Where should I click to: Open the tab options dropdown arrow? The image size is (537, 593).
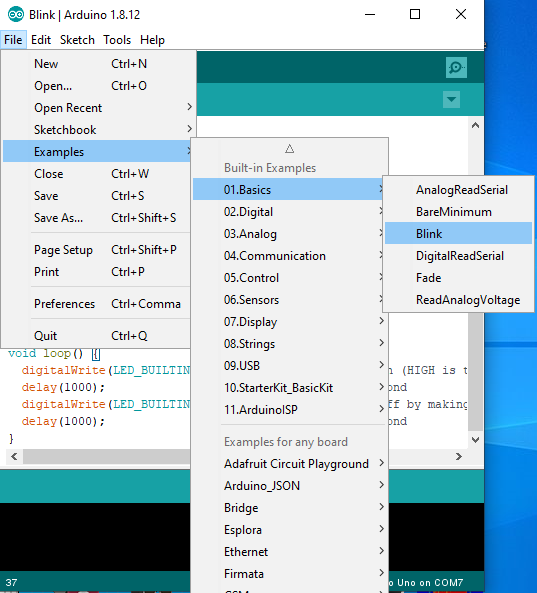pyautogui.click(x=451, y=99)
